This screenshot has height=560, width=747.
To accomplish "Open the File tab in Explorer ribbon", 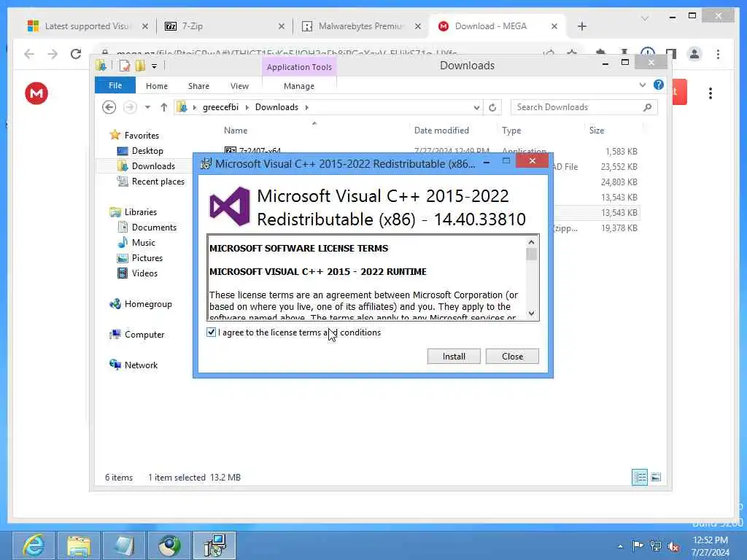I will point(115,85).
